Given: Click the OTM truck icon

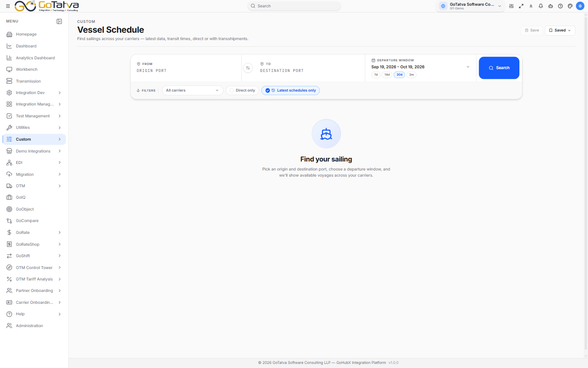Looking at the screenshot, I should click(x=9, y=186).
